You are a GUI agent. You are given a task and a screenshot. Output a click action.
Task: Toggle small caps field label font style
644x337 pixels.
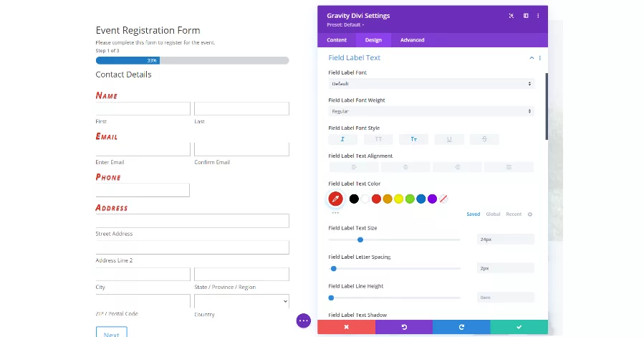(x=413, y=139)
